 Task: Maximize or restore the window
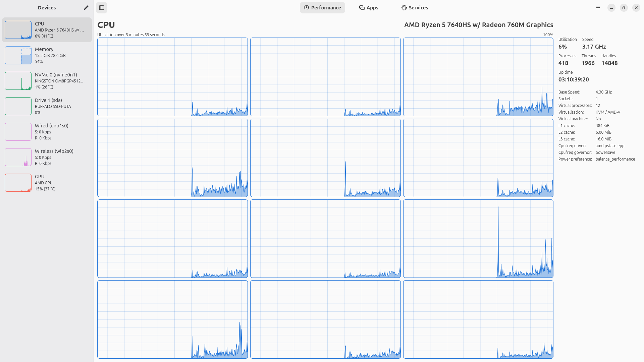[624, 8]
